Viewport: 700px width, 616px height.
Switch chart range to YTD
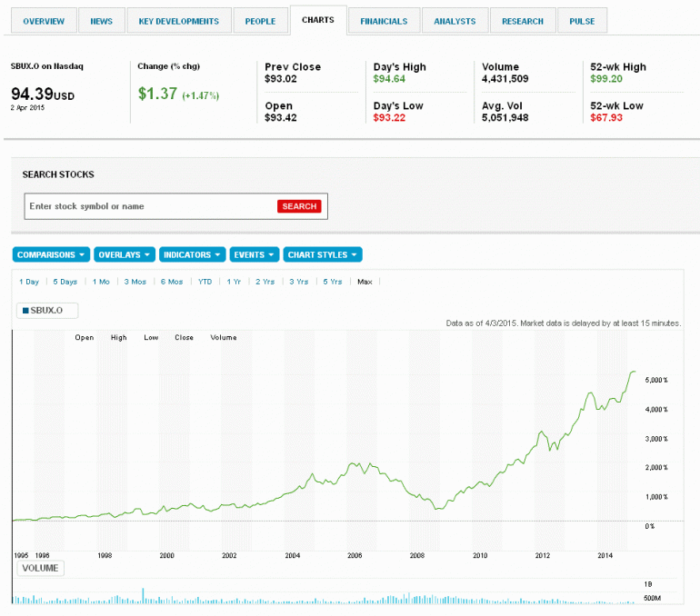[205, 282]
